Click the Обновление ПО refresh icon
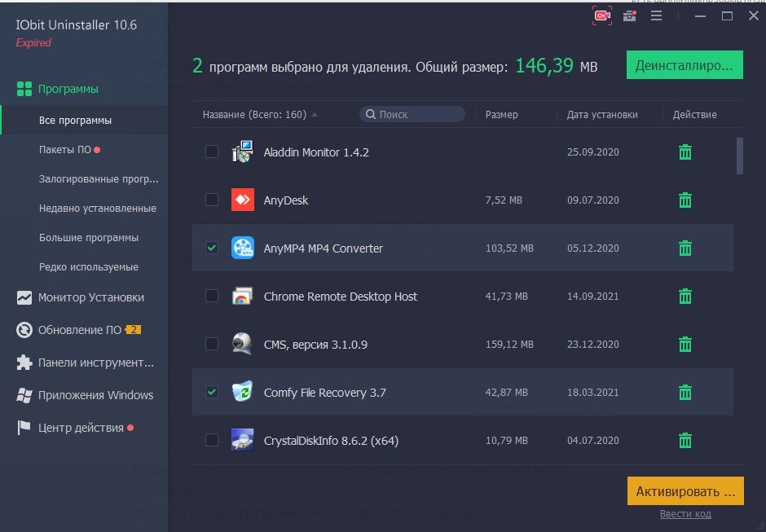Viewport: 766px width, 532px height. pyautogui.click(x=24, y=330)
